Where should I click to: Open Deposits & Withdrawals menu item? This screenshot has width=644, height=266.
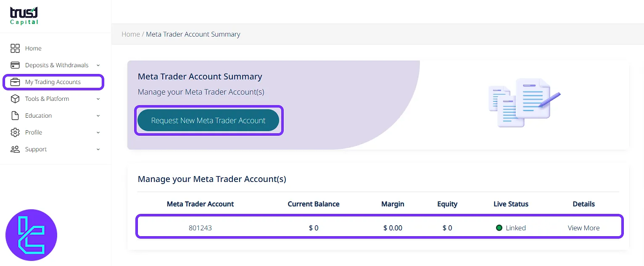[57, 65]
